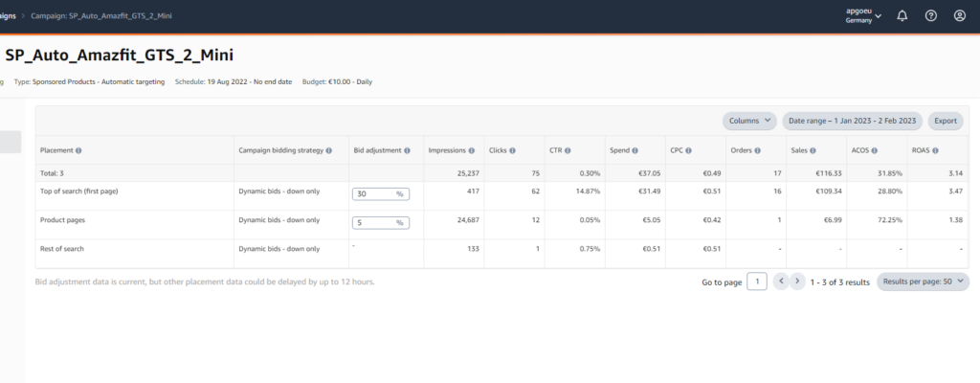The width and height of the screenshot is (980, 383).
Task: Open the help question mark icon
Action: click(930, 16)
